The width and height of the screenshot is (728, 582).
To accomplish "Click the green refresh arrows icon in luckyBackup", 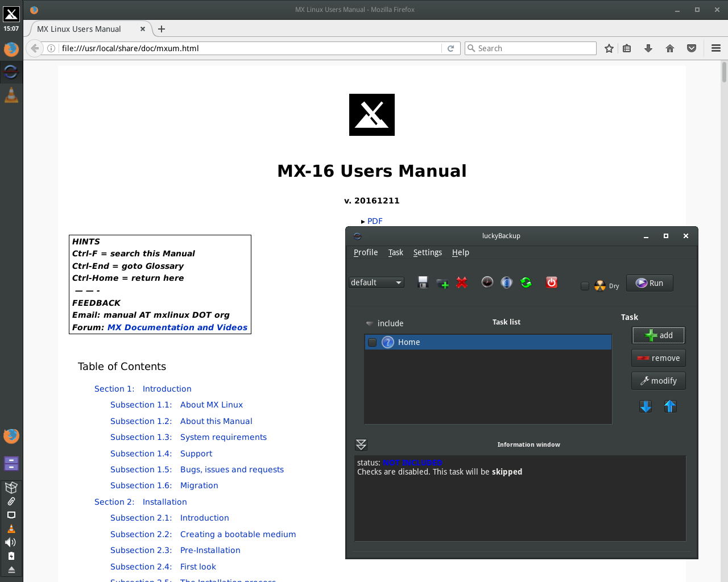I will 526,282.
